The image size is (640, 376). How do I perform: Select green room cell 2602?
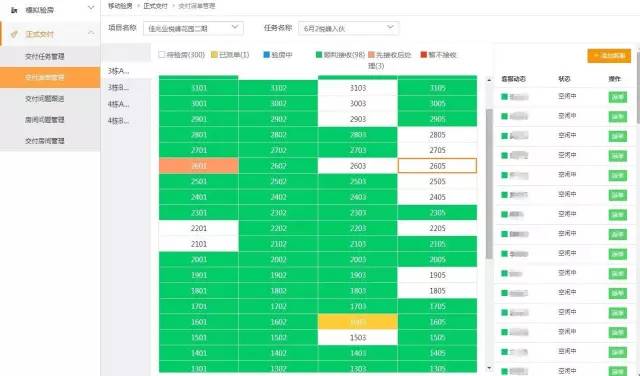(278, 166)
